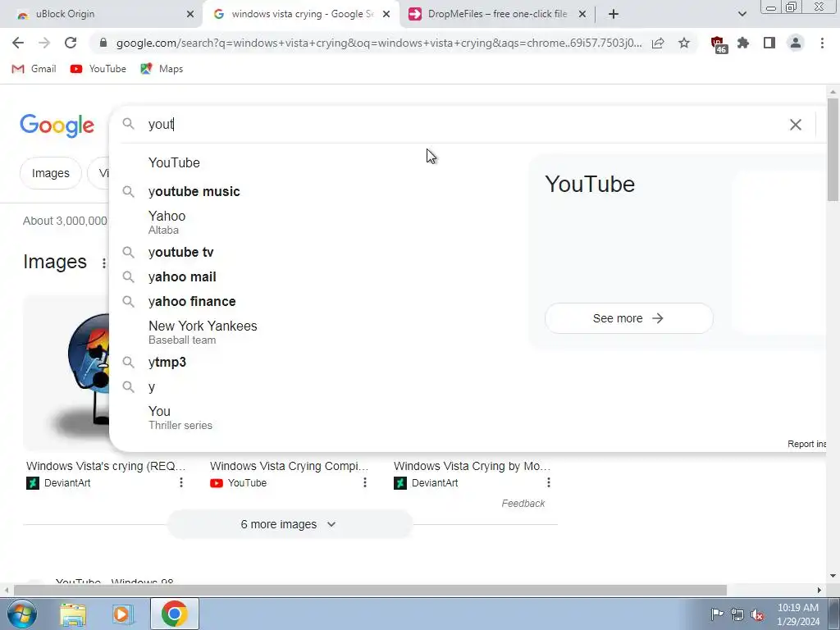Click in the search input showing yout
The image size is (840, 630).
point(461,125)
